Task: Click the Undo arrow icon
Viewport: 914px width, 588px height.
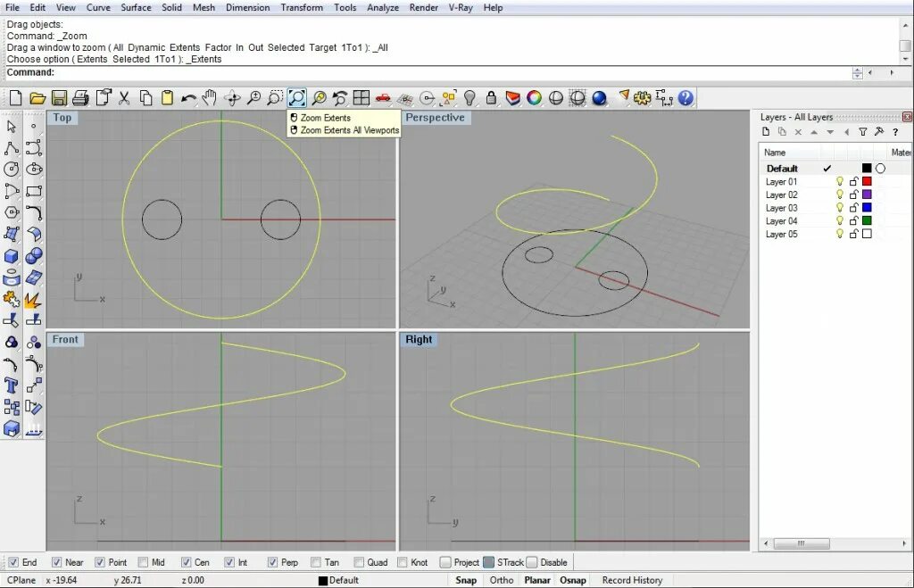Action: click(188, 98)
